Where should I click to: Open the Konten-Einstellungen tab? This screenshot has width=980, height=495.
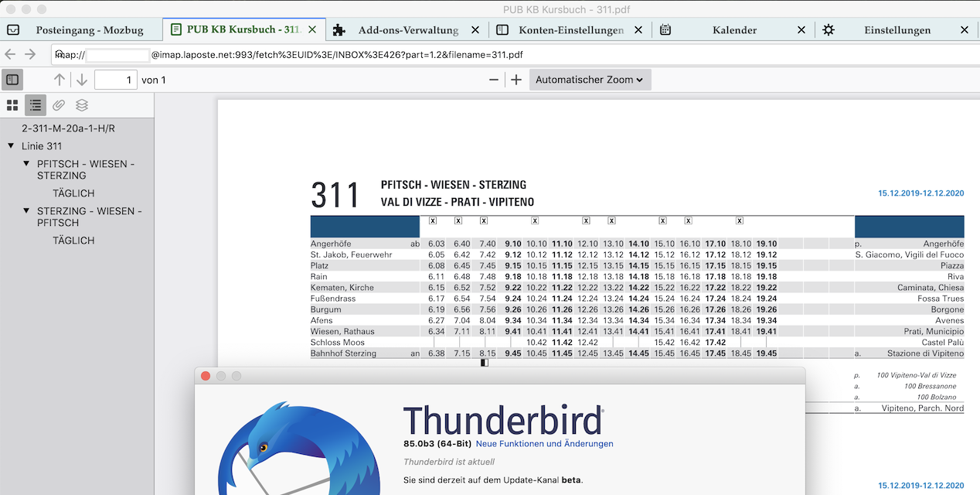coord(571,30)
